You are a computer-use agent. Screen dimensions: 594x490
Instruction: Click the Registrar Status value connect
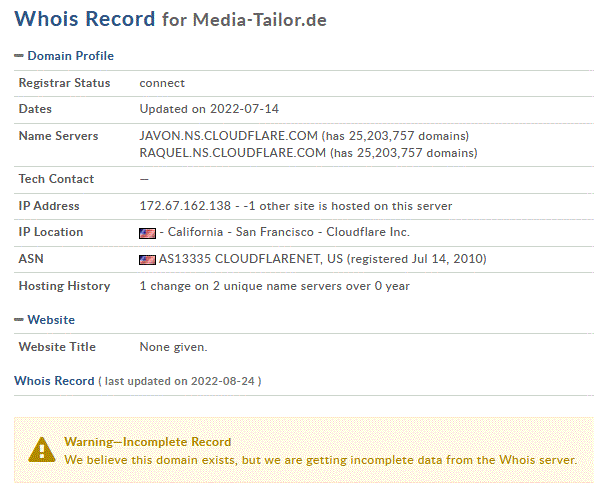point(162,83)
